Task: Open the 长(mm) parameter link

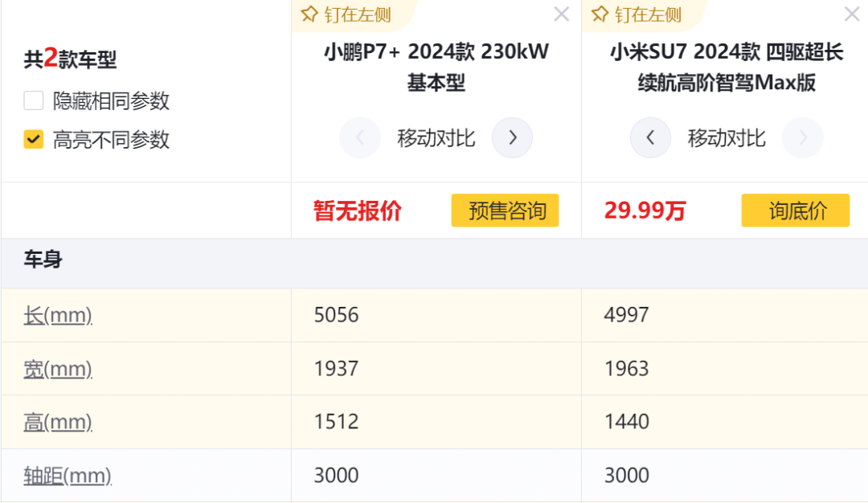Action: coord(58,315)
